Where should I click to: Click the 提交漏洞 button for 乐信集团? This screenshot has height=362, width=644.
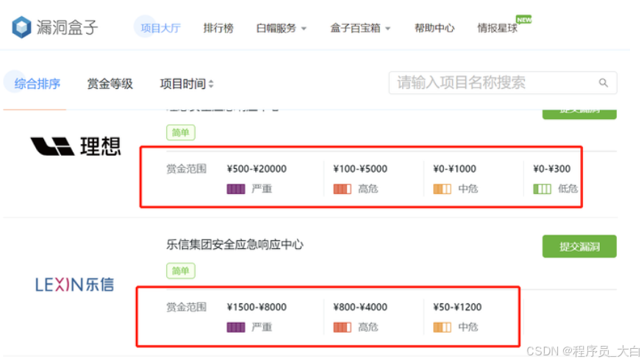(x=579, y=246)
